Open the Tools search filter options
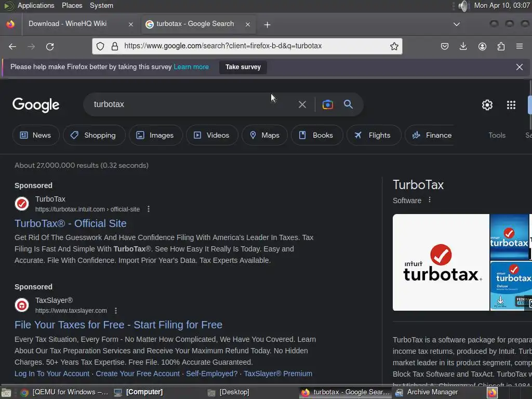This screenshot has height=399, width=532. 497,135
